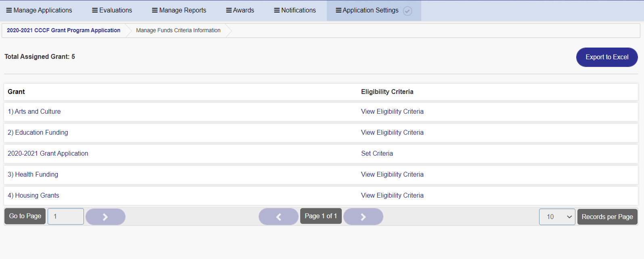Viewport: 644px width, 259px height.
Task: Click the hamburger icon next to Awards
Action: [x=229, y=10]
